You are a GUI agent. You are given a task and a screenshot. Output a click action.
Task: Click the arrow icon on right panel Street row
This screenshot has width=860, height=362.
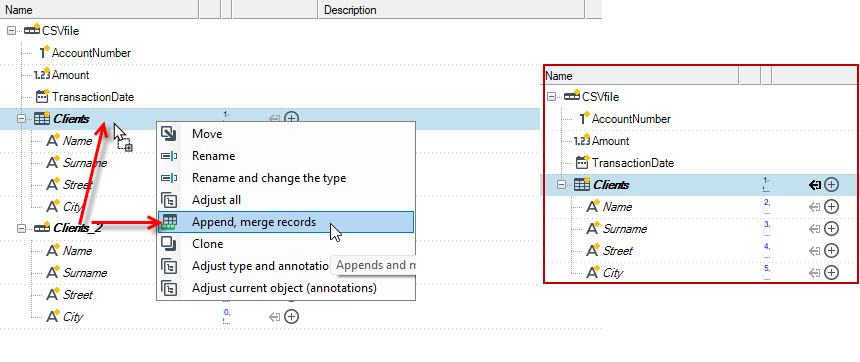point(815,251)
